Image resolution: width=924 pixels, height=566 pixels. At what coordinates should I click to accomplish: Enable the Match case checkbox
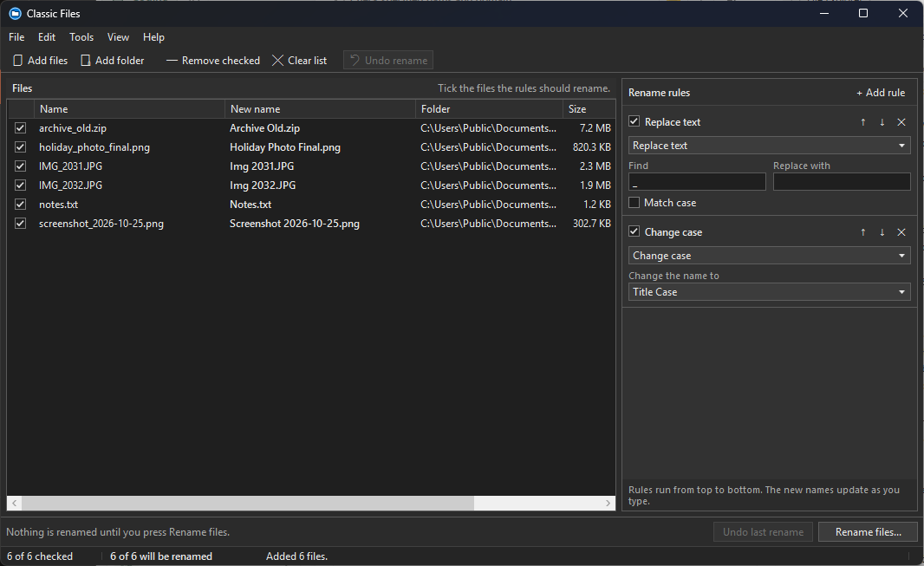(x=634, y=203)
